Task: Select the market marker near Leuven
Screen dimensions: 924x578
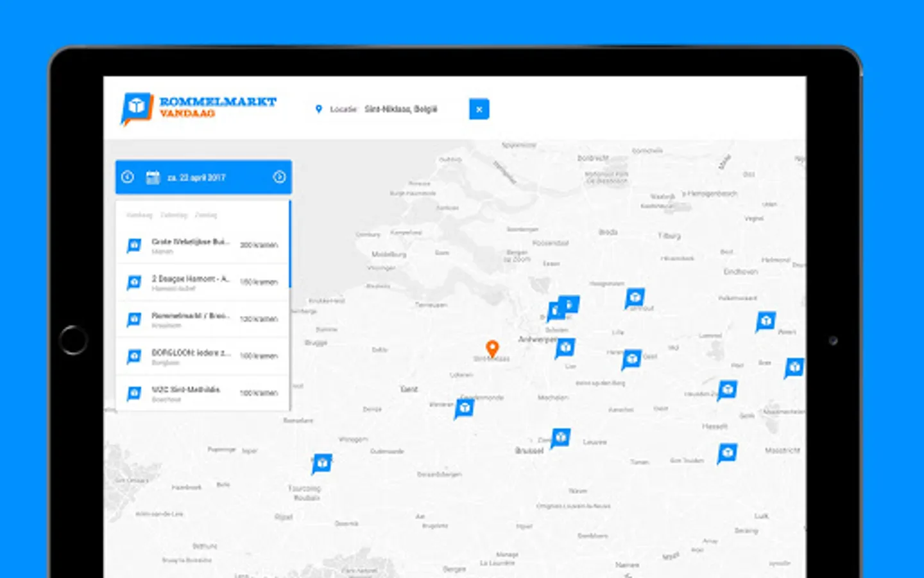Action: tap(560, 438)
